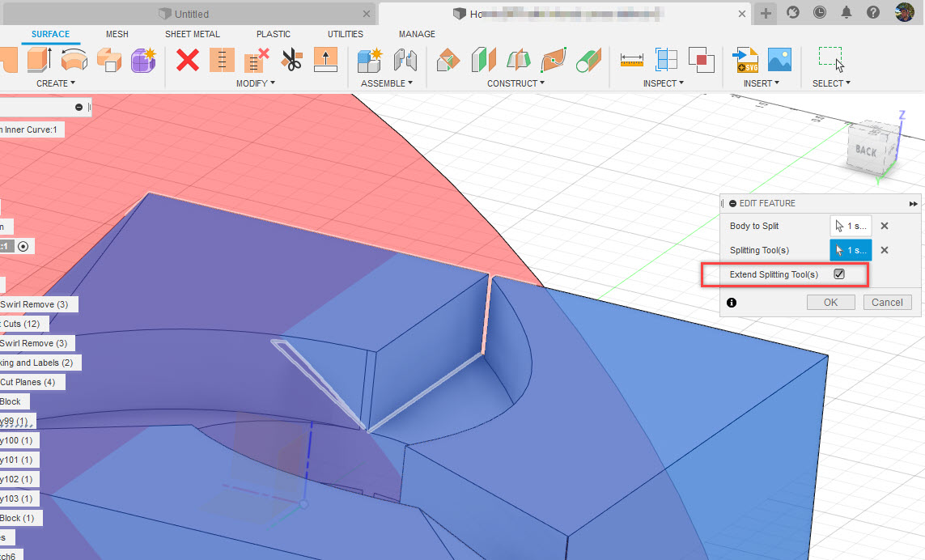Select the red X Delete tool in Modify

point(187,61)
